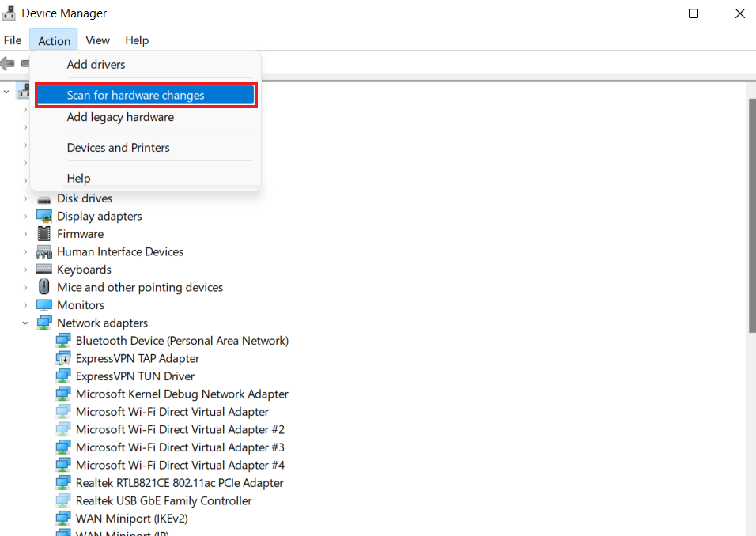Click the ExpressVPN TAP Adapter icon
The height and width of the screenshot is (536, 756).
click(x=63, y=358)
